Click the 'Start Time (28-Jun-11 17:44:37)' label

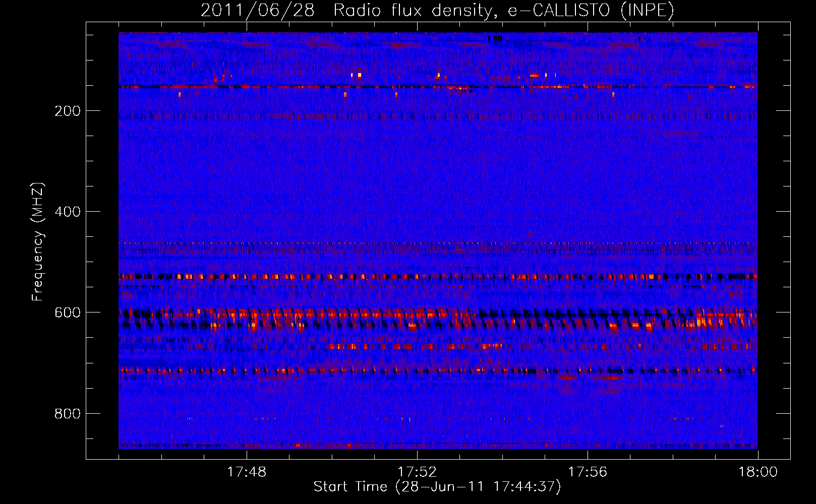(437, 487)
